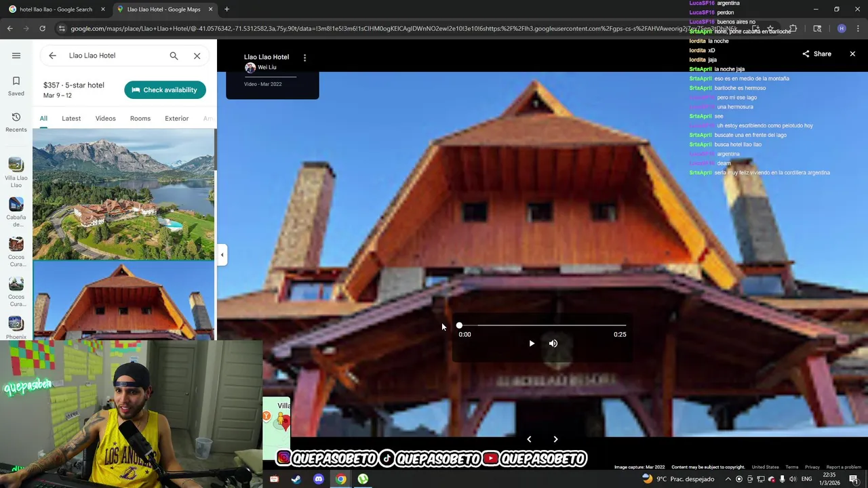Open uTorrent from the taskbar
This screenshot has height=488, width=868.
point(363,479)
